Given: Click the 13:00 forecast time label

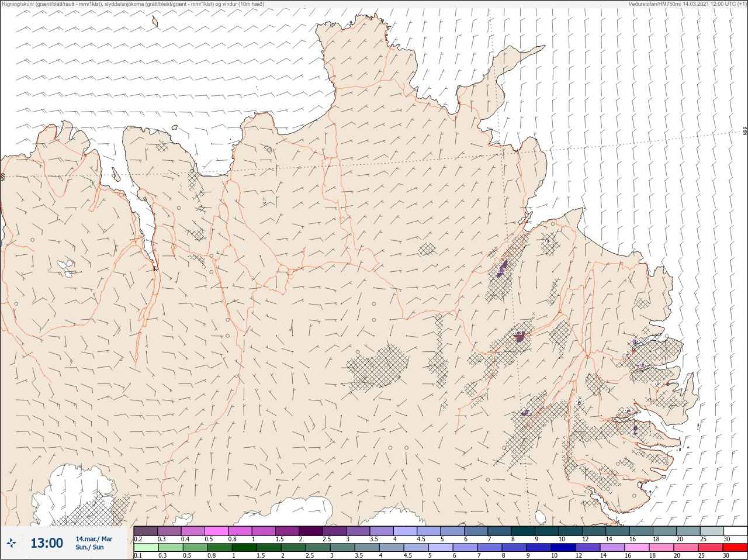Looking at the screenshot, I should coord(47,543).
